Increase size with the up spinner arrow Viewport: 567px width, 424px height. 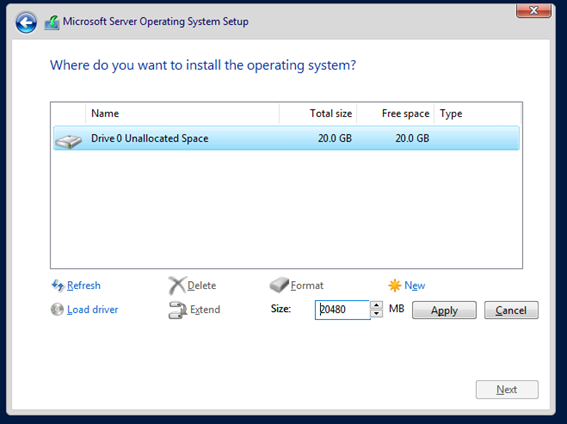click(x=376, y=305)
